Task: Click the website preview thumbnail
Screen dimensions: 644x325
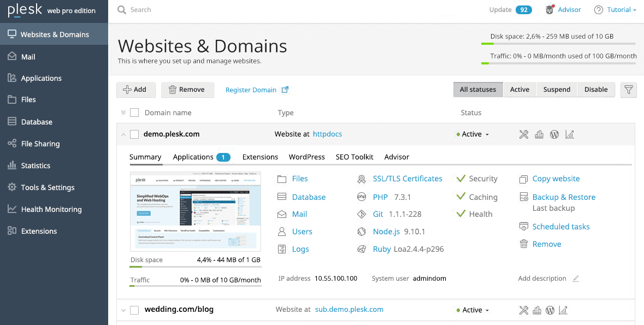Action: (196, 211)
